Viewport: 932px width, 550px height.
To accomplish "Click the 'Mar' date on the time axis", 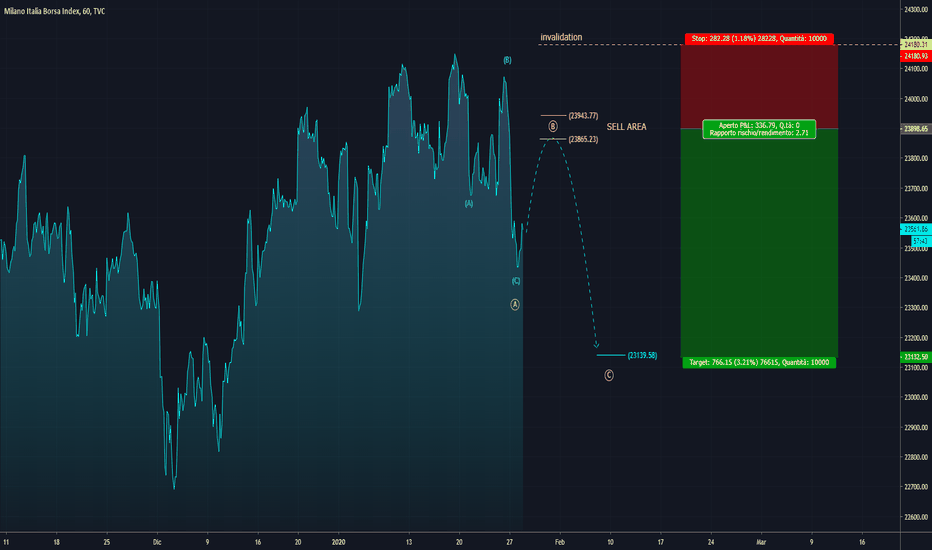I will click(x=761, y=542).
